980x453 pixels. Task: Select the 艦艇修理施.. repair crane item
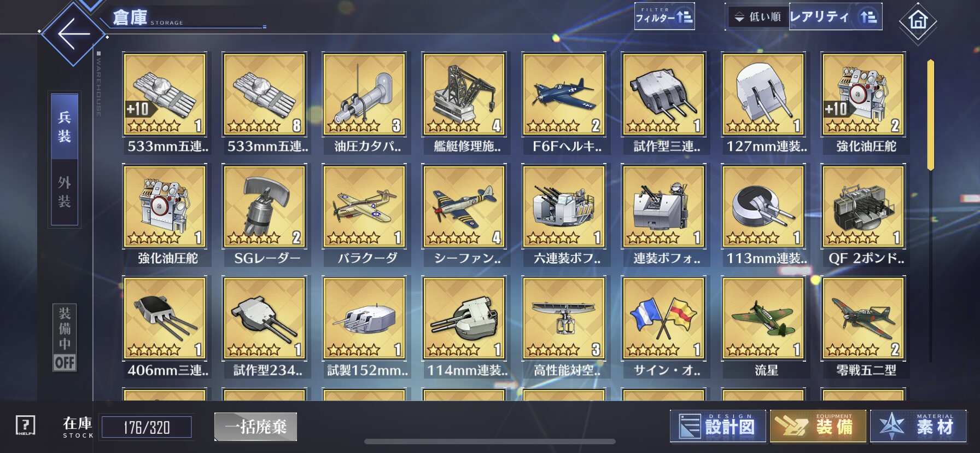click(464, 103)
